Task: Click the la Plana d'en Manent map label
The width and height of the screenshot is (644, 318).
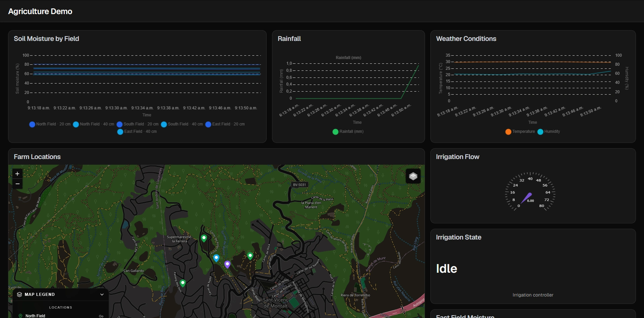Action: [311, 205]
